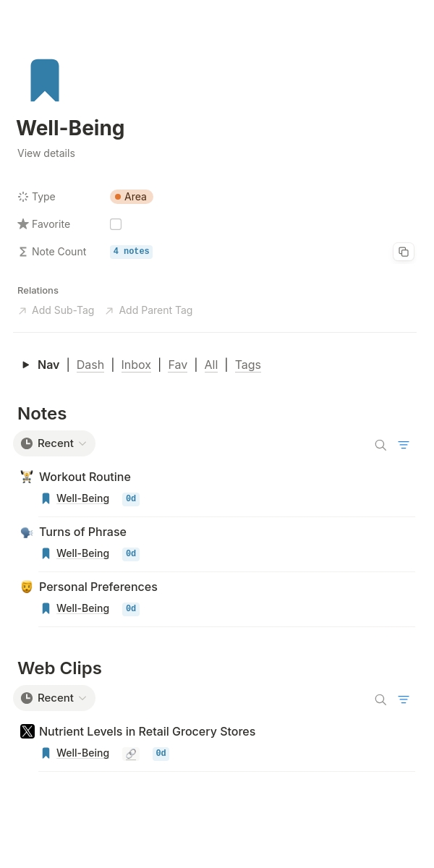Screen dimensions: 434x868
Task: Click the weightlifter icon of Workout Routine
Action: coord(27,477)
